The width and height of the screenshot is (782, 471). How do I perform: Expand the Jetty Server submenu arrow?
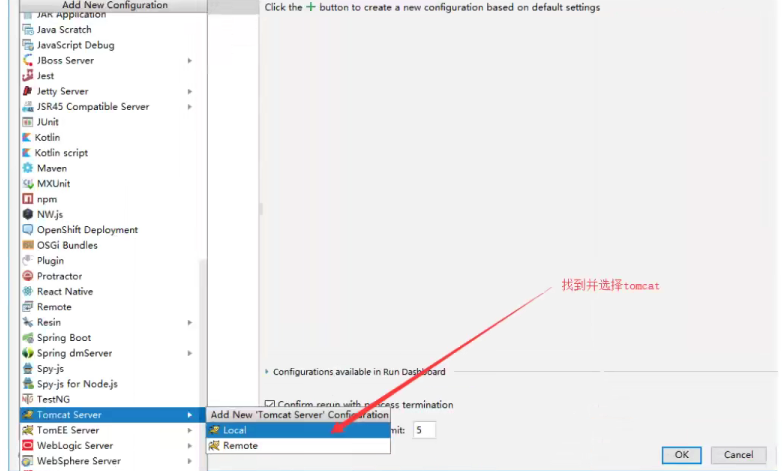click(x=190, y=91)
